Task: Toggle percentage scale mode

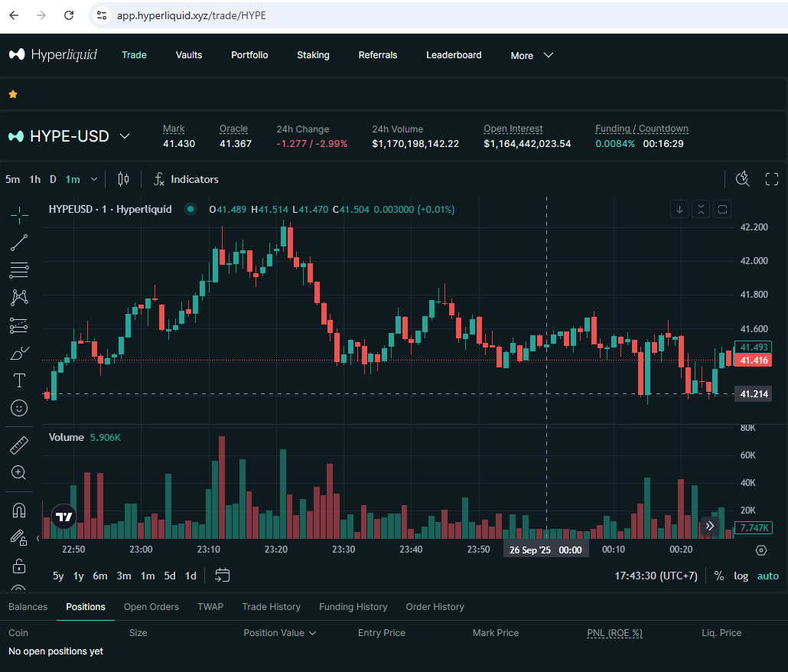Action: (719, 576)
